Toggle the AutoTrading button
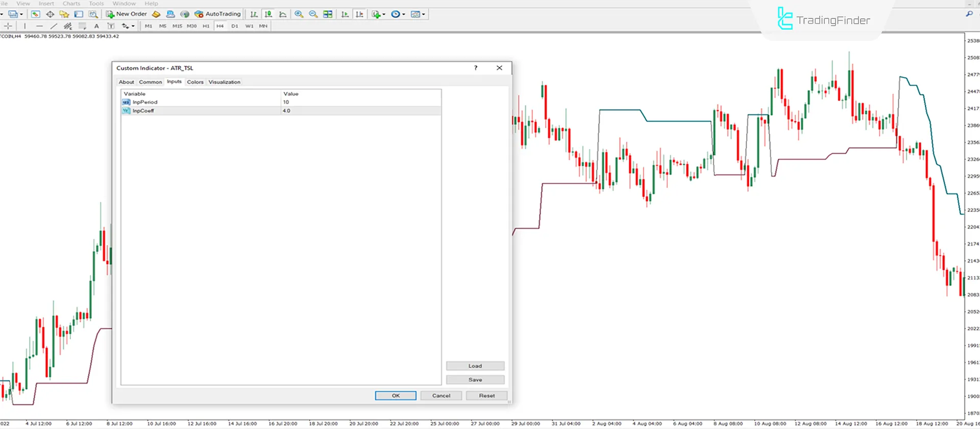 coord(217,14)
